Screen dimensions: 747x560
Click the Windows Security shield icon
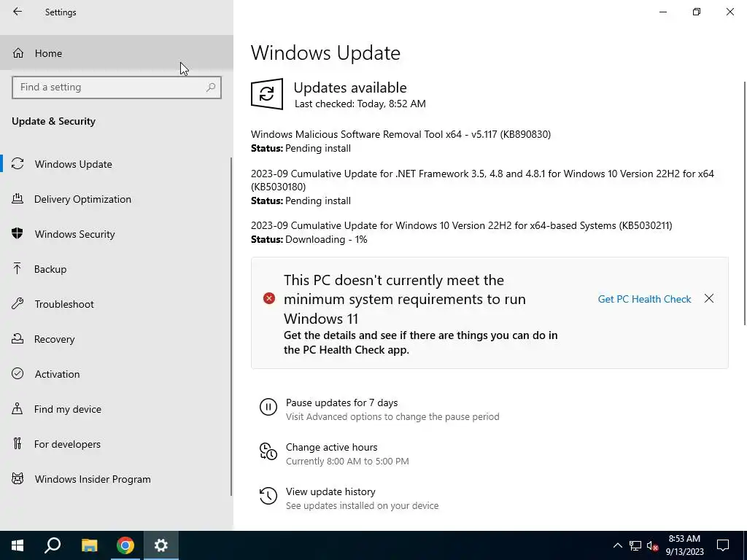[x=18, y=234]
